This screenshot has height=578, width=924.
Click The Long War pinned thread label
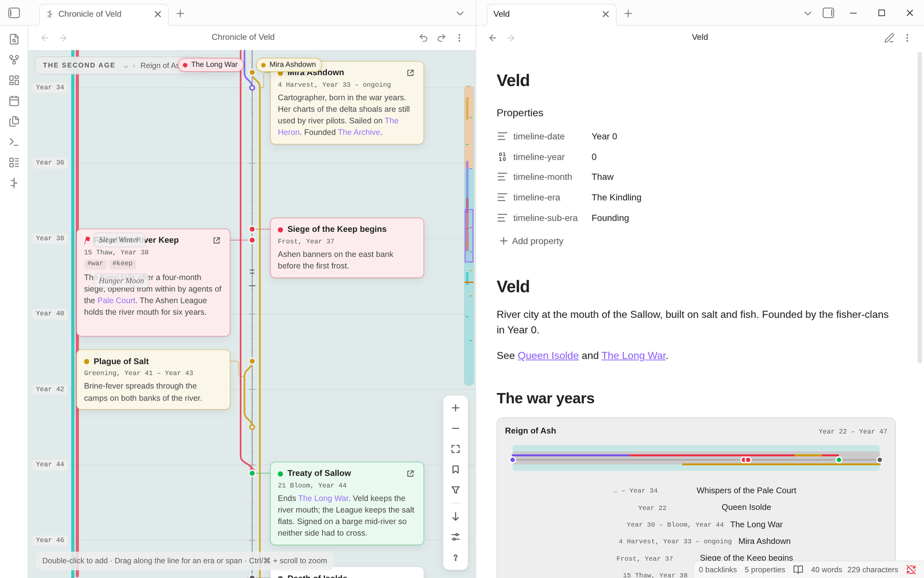tap(210, 65)
